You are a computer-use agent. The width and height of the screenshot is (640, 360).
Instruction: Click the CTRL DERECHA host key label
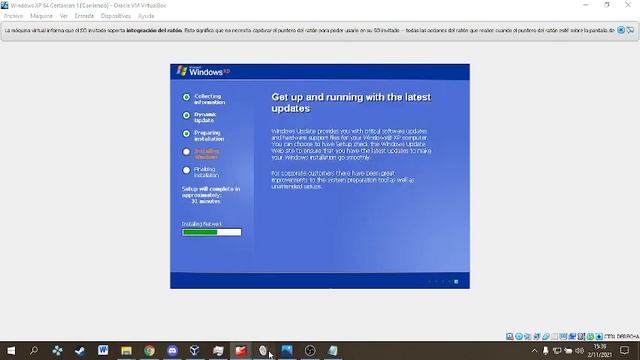622,336
